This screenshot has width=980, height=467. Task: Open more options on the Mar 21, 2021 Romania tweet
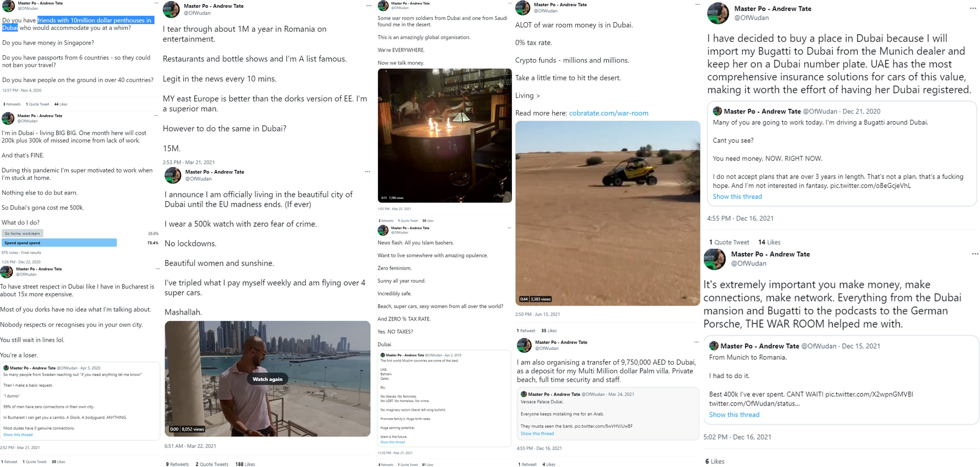[x=369, y=6]
